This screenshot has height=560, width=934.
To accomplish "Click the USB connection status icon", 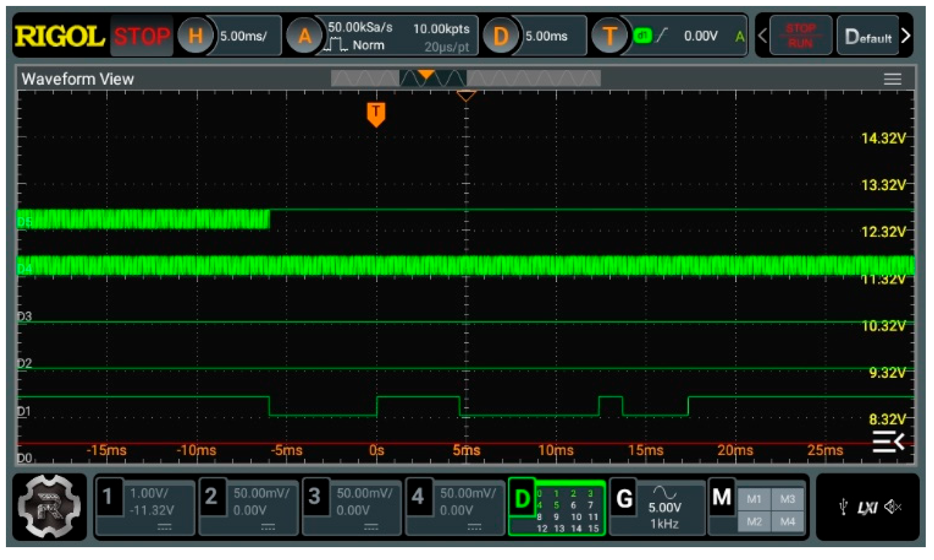I will click(x=843, y=507).
